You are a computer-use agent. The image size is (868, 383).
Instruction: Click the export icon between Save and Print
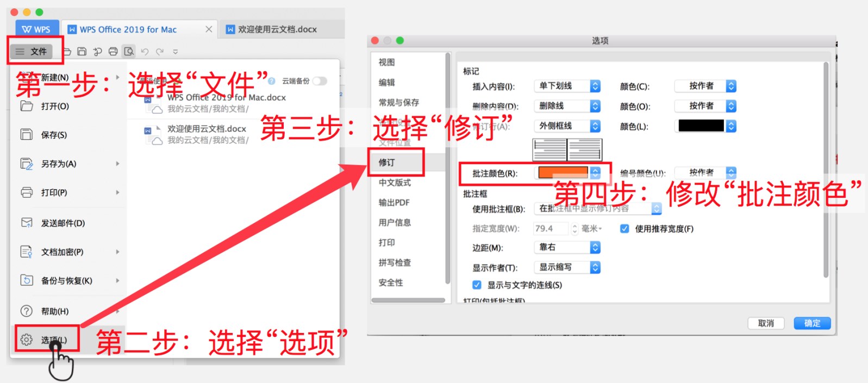(98, 52)
